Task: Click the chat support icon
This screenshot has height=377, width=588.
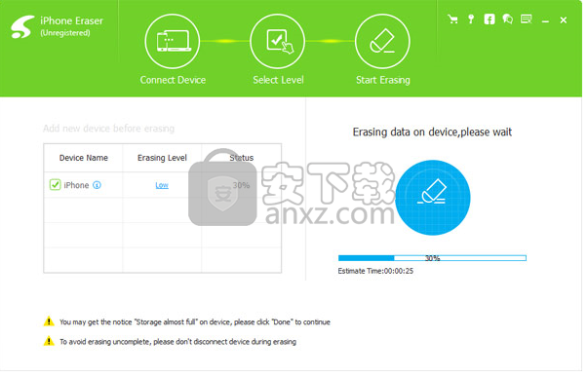Action: (x=508, y=19)
